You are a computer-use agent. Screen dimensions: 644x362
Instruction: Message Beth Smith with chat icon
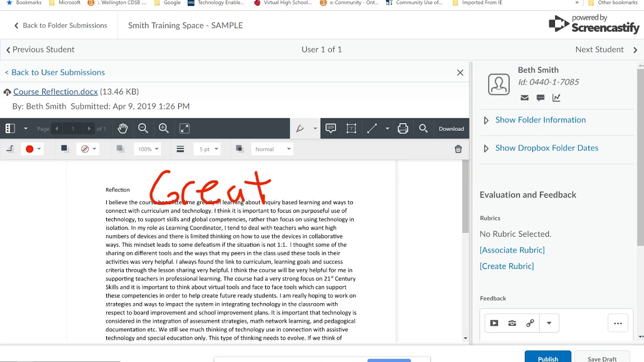click(x=540, y=98)
